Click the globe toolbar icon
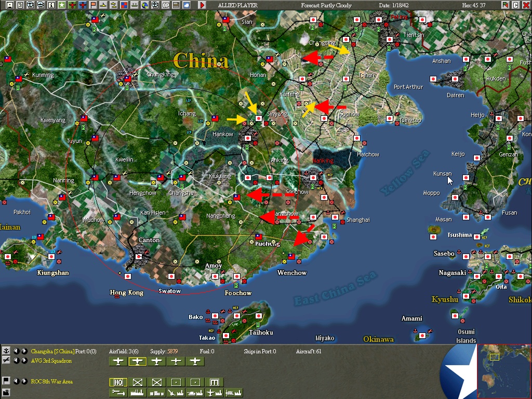Viewport: 532px width, 399px height. coord(145,5)
